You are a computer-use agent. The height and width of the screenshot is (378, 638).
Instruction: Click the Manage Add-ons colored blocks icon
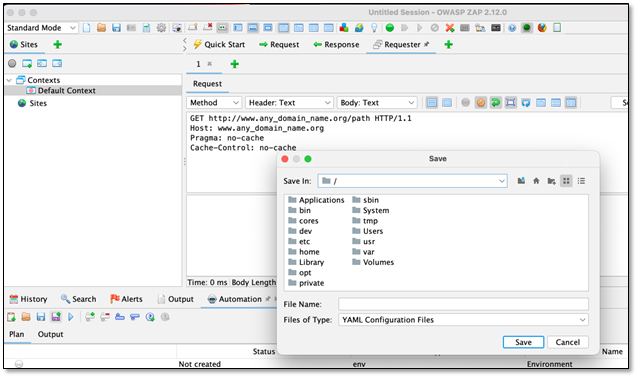tap(344, 28)
